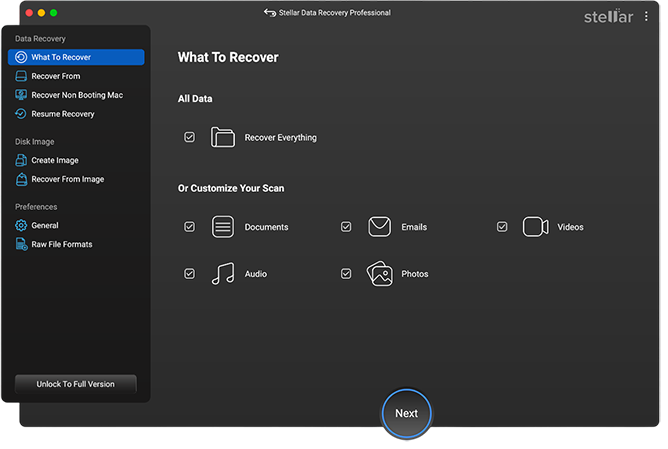Click the Create Image icon in sidebar
This screenshot has width=668, height=449.
(x=21, y=160)
